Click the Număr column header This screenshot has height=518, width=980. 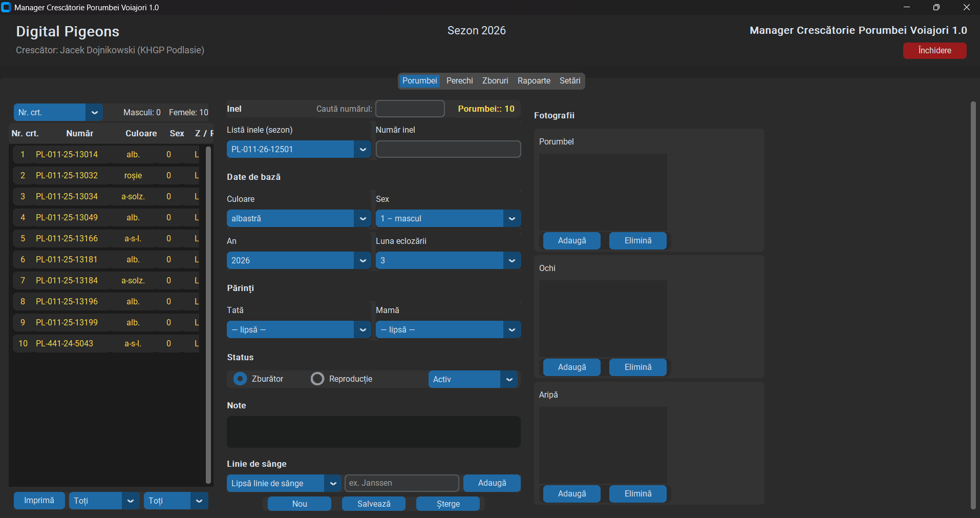point(79,133)
